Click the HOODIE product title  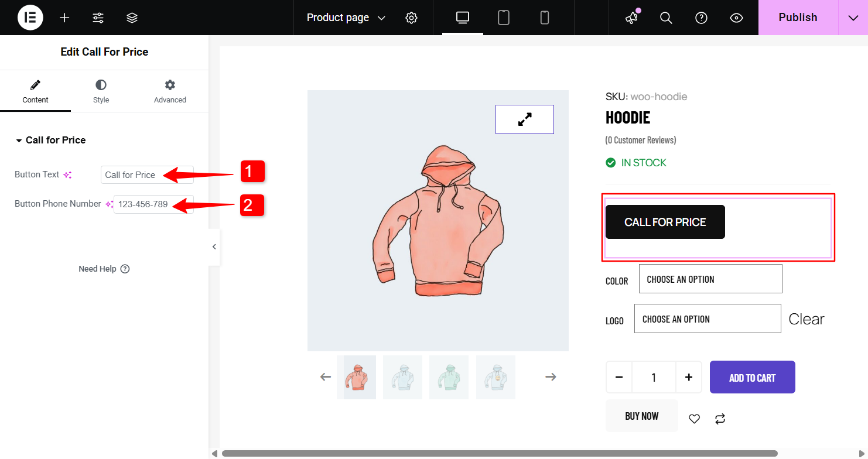pyautogui.click(x=628, y=118)
